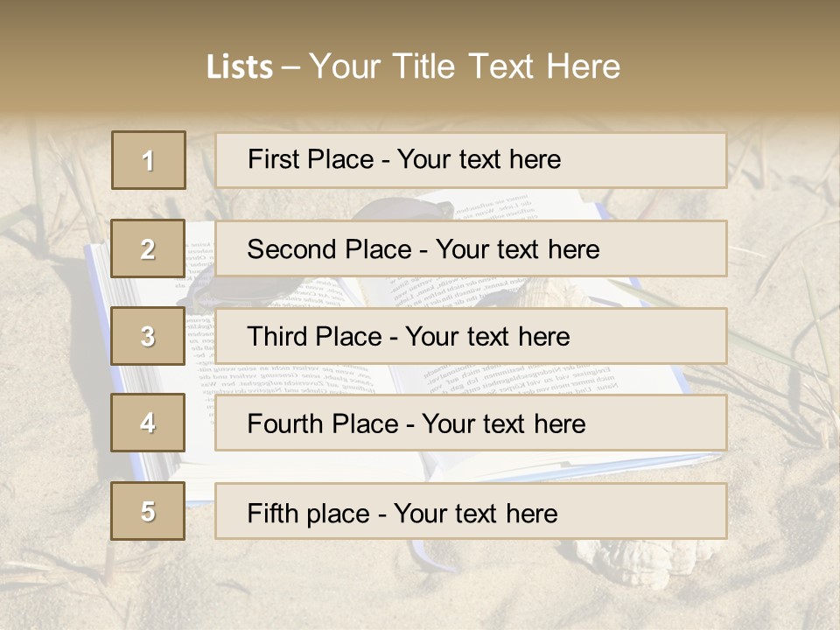
Task: Click the bold word "Lists" in the title
Action: point(240,66)
